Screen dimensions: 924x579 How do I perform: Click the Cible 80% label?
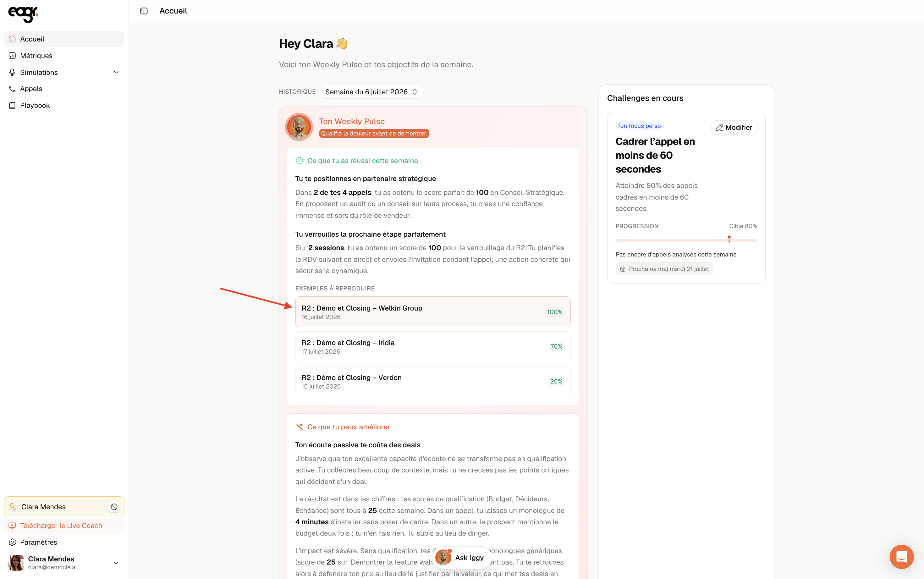[743, 226]
